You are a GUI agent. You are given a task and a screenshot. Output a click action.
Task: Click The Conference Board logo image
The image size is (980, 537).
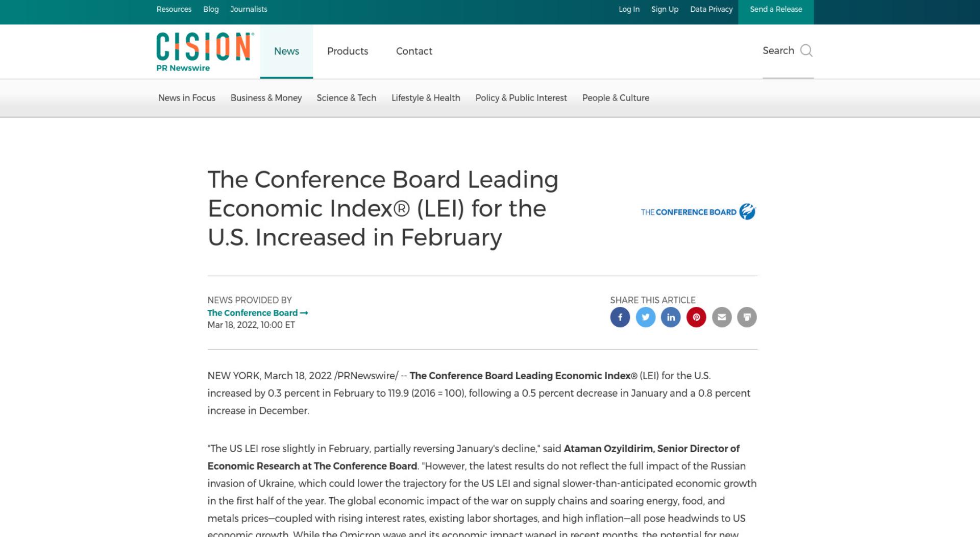[x=698, y=212]
